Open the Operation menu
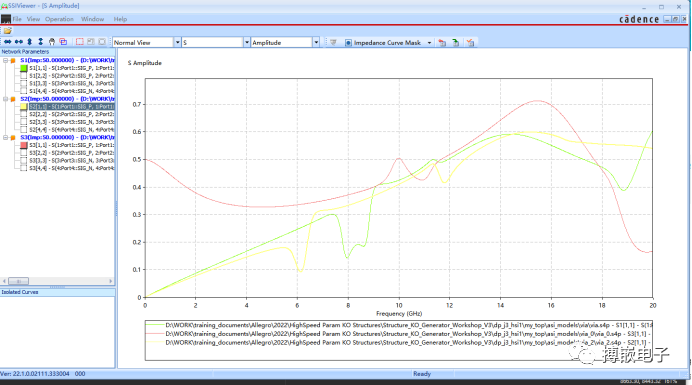This screenshot has width=692, height=385. tap(59, 19)
